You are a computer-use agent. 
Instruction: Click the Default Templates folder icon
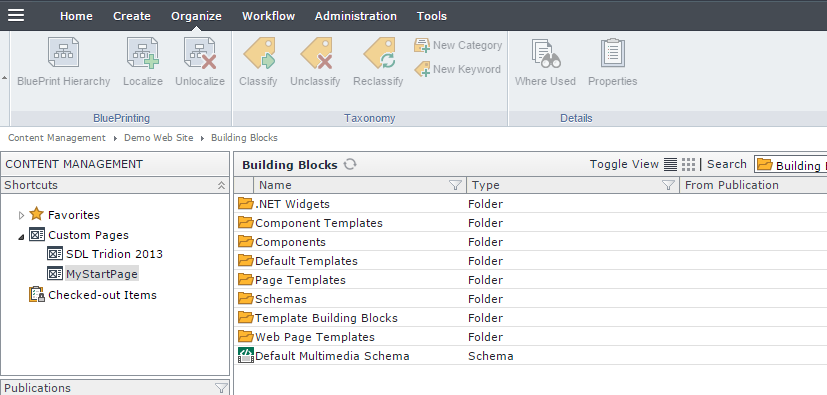pos(245,260)
